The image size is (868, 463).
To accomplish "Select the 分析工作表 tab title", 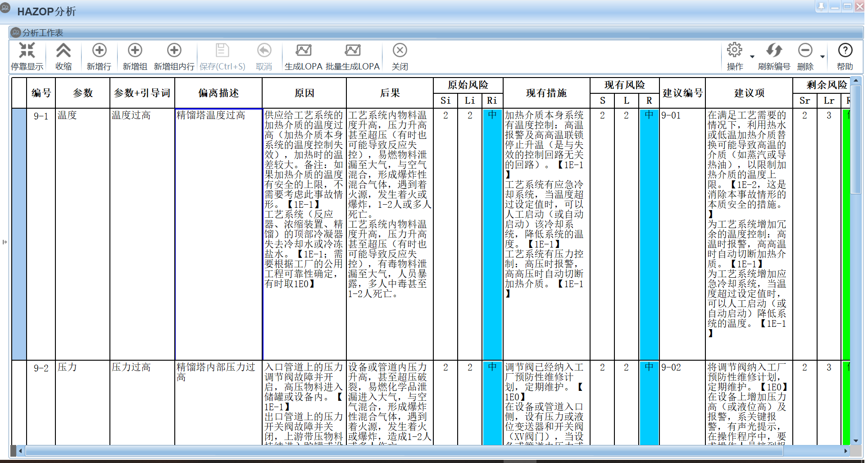I will [x=43, y=32].
